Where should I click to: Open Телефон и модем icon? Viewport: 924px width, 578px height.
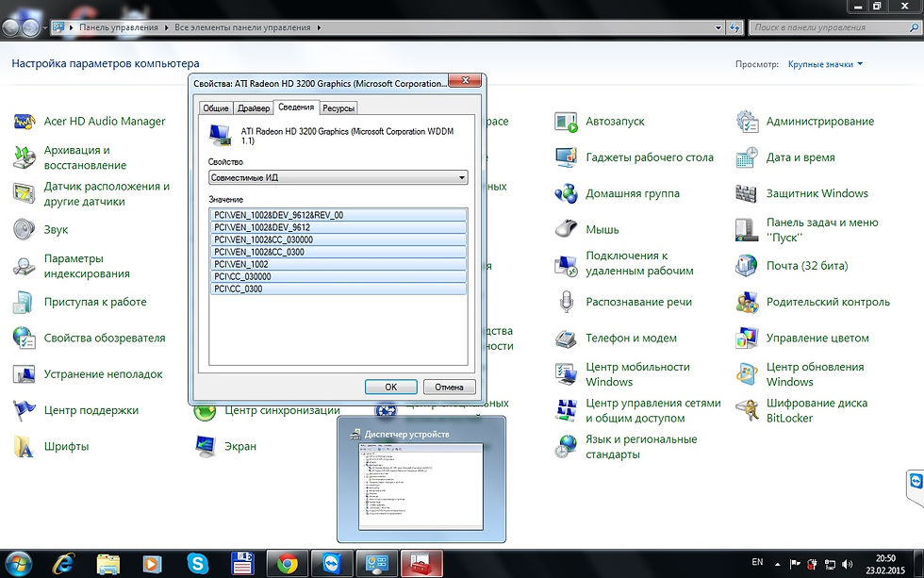pyautogui.click(x=566, y=338)
